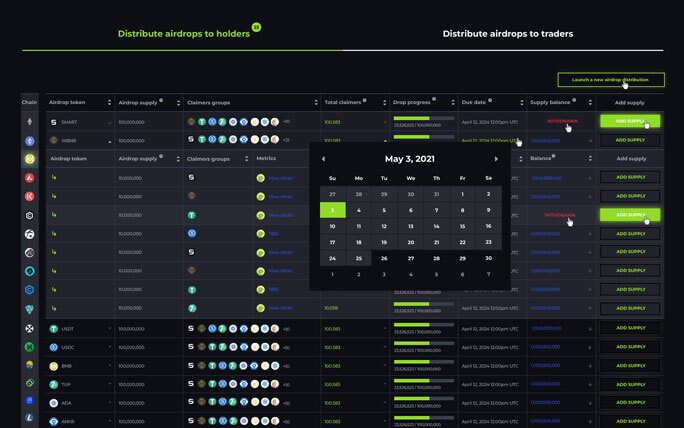Switch to Distribute airdrops to traders tab
The image size is (684, 428).
508,34
